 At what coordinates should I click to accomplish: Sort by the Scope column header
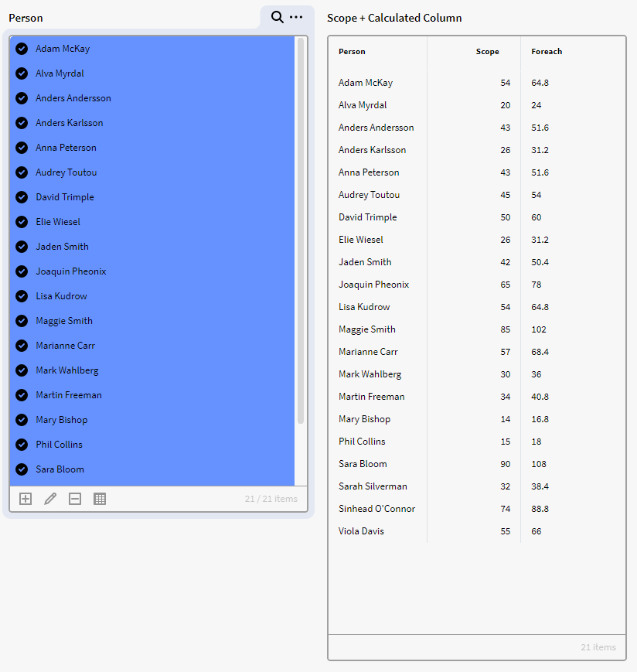[x=487, y=52]
